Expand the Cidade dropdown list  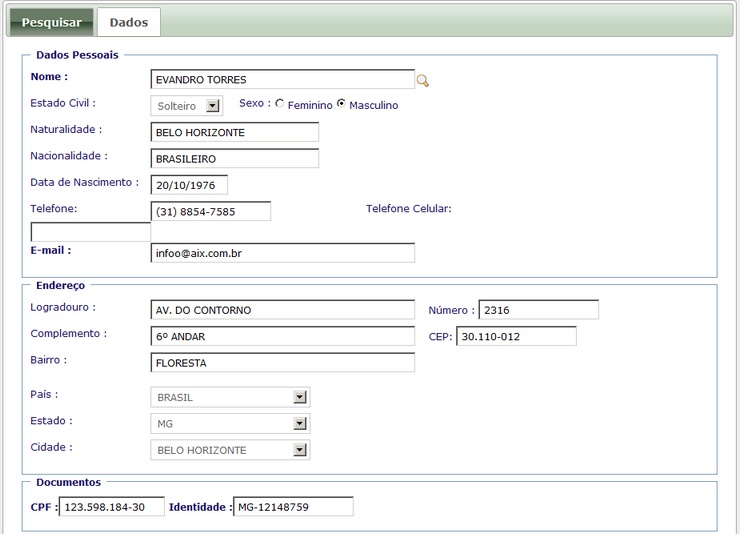[299, 450]
